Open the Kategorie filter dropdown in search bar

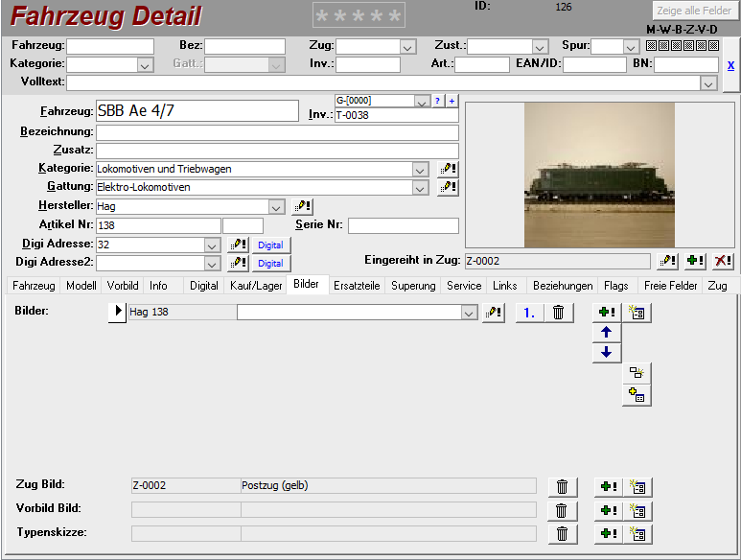click(145, 65)
